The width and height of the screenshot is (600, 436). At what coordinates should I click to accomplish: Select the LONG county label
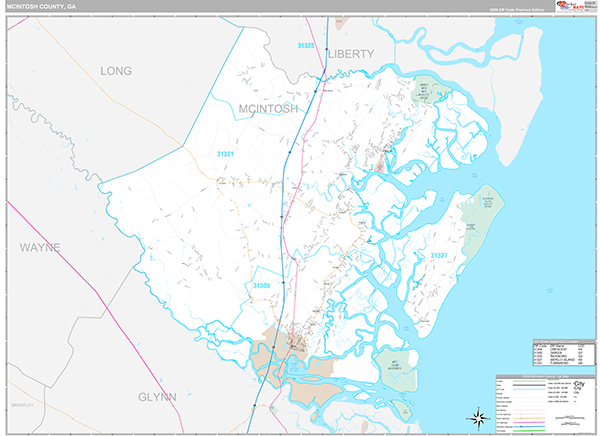(116, 71)
